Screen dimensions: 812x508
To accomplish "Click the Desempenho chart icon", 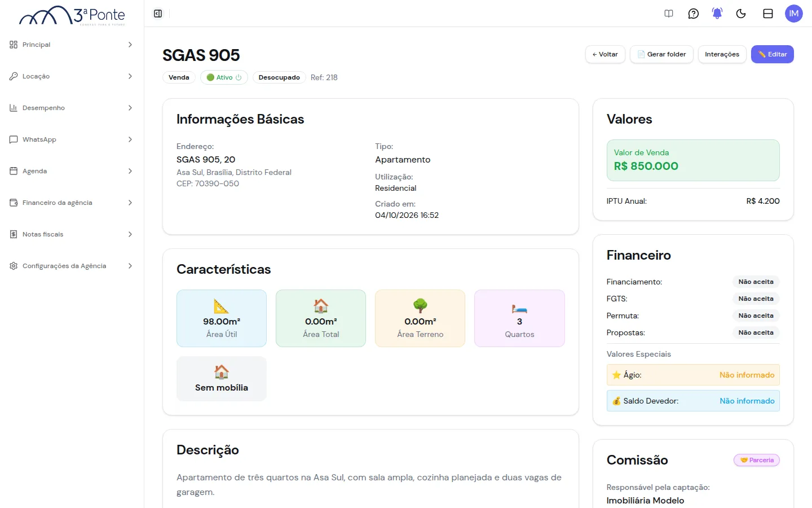I will coord(14,108).
